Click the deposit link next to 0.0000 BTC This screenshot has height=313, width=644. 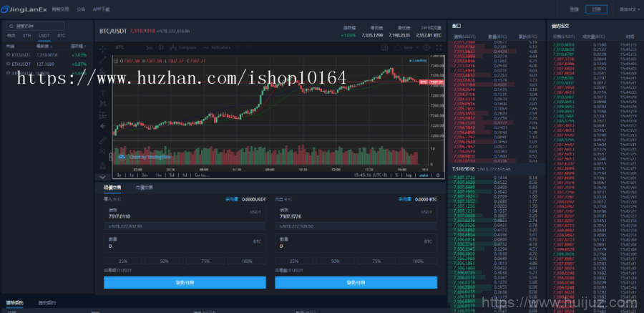[405, 199]
